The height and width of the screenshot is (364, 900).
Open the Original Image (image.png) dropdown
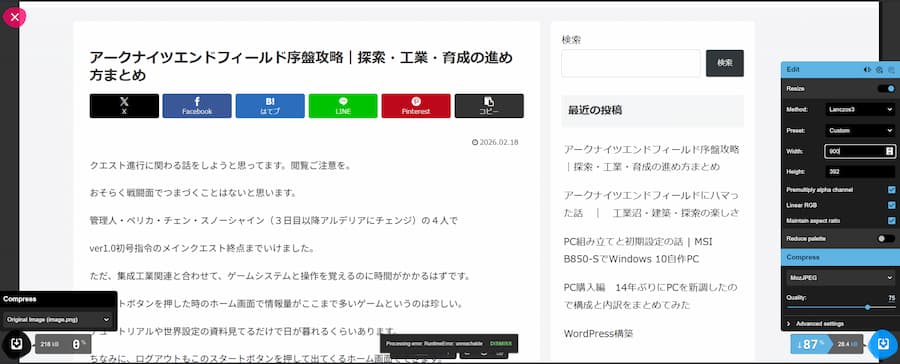pos(57,319)
